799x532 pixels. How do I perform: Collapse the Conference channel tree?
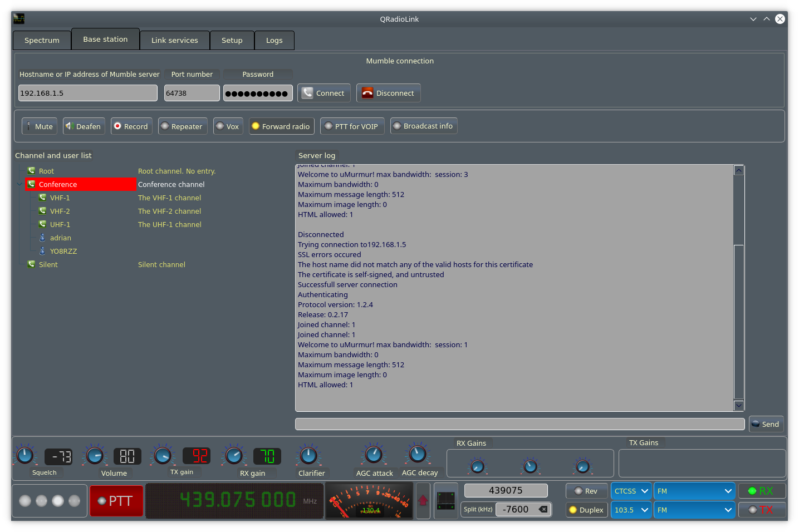point(19,184)
